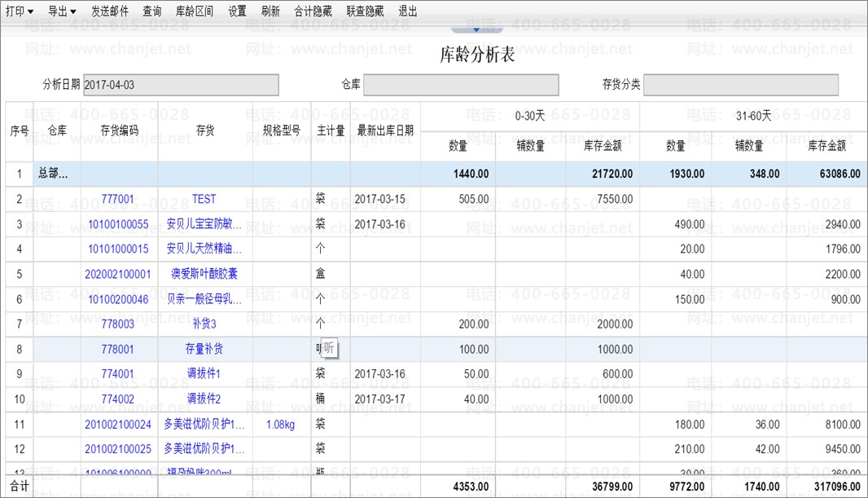This screenshot has width=868, height=498.
Task: Click the 听 tooltip in row 8
Action: coord(329,348)
